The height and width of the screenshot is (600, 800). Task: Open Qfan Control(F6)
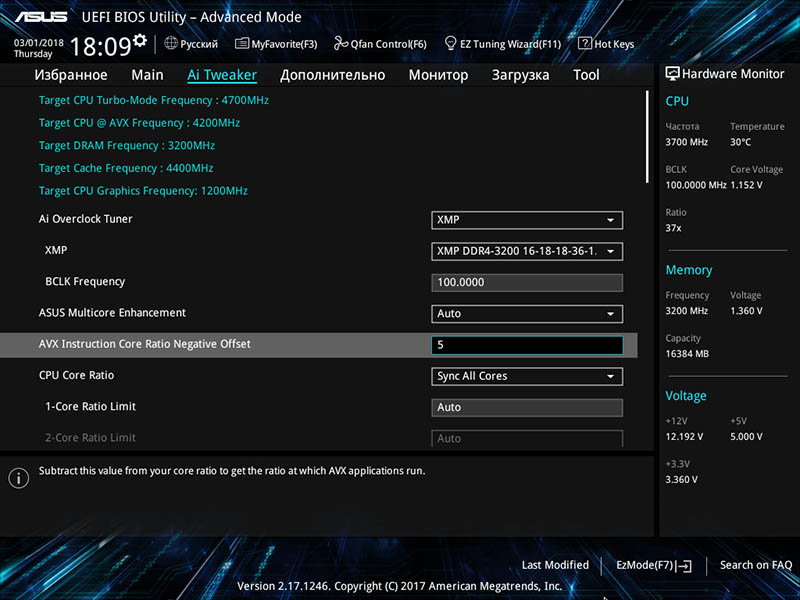(380, 44)
